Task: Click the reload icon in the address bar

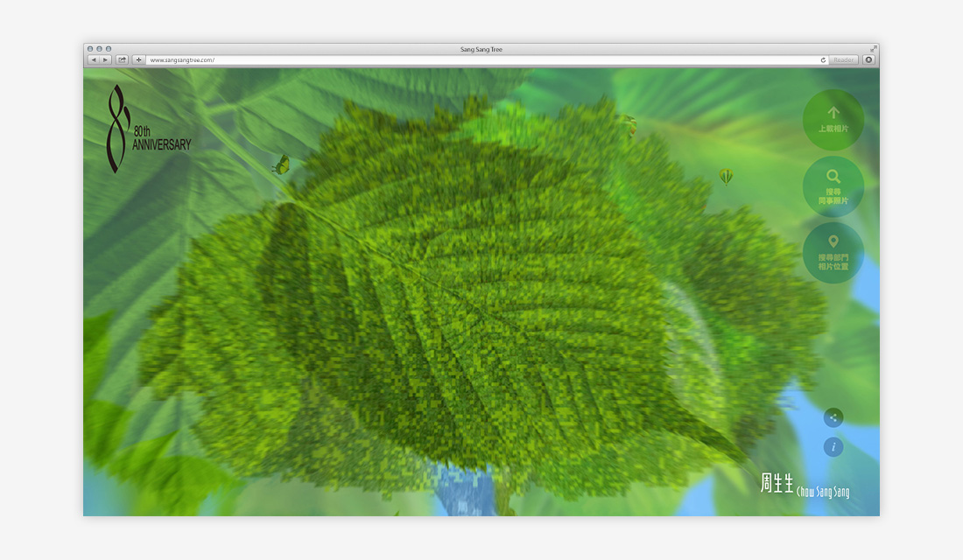Action: (823, 59)
